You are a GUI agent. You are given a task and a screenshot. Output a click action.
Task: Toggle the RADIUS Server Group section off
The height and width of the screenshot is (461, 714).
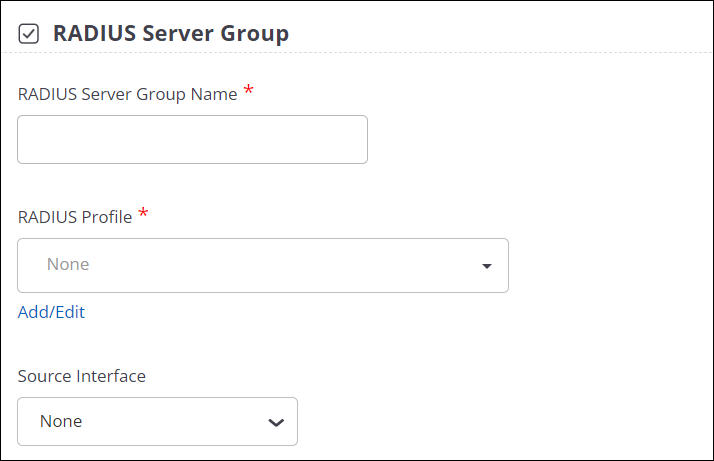coord(29,34)
